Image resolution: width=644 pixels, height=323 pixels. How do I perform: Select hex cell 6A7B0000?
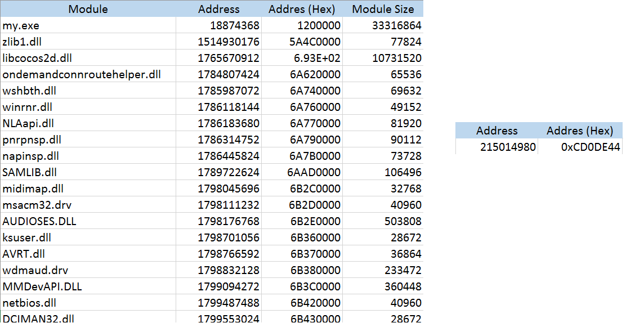coord(302,156)
